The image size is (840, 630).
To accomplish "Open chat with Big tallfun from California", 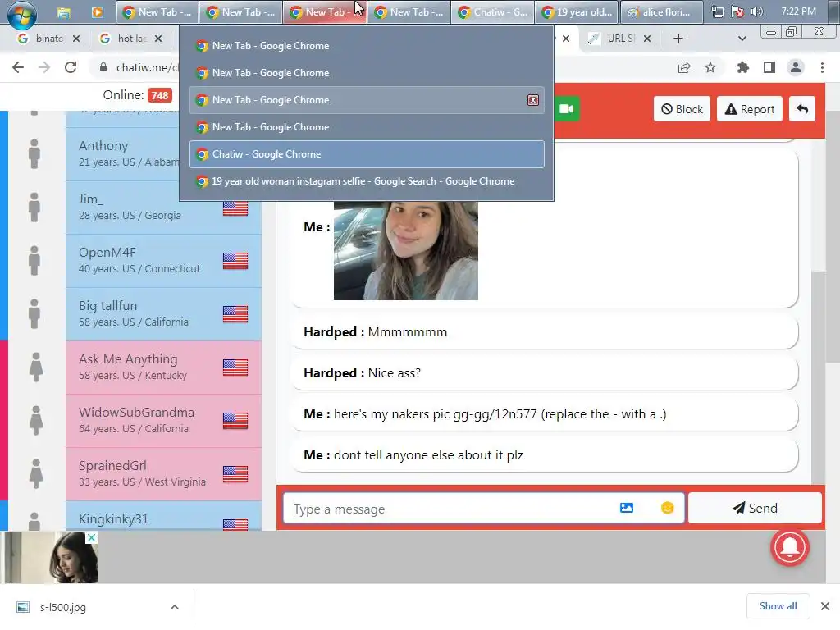I will point(163,314).
